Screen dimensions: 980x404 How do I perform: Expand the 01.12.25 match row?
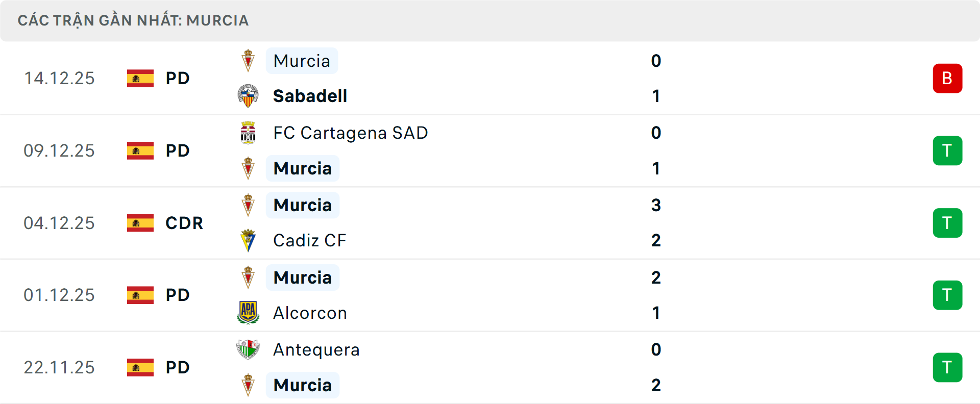[x=490, y=295]
